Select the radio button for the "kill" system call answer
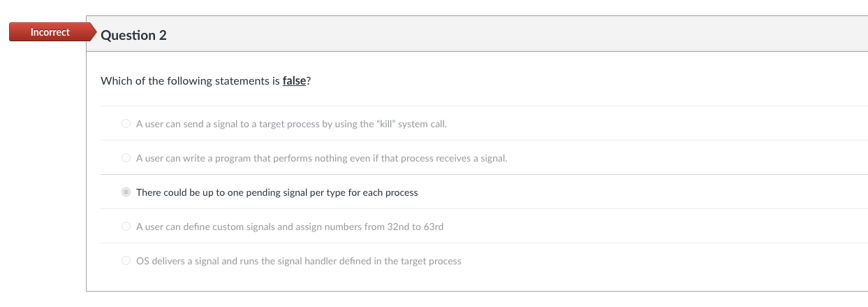The height and width of the screenshot is (307, 868). [x=126, y=124]
